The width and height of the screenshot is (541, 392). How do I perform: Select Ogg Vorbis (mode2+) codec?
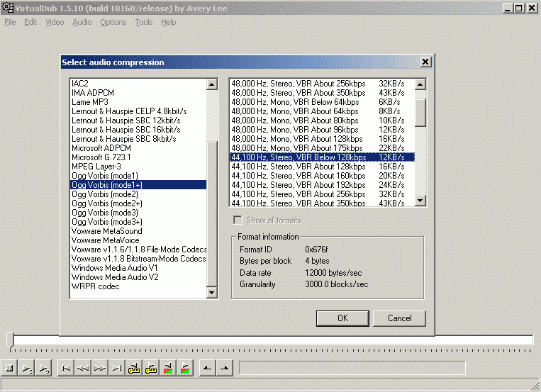coord(138,203)
